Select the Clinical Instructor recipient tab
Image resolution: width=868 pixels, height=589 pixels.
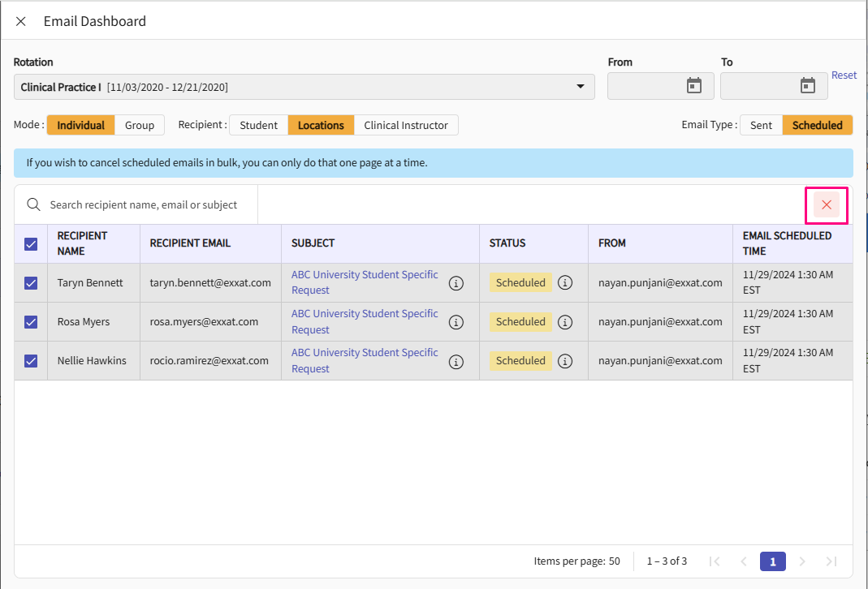click(406, 125)
